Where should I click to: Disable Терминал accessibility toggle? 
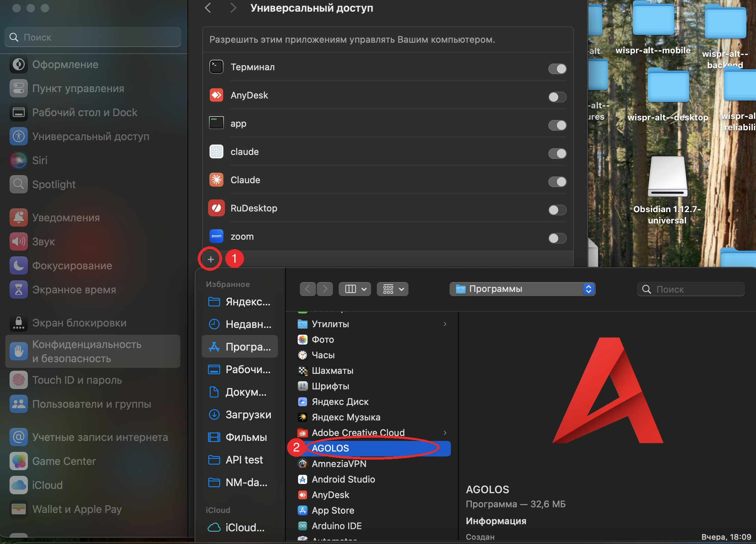[x=557, y=68]
